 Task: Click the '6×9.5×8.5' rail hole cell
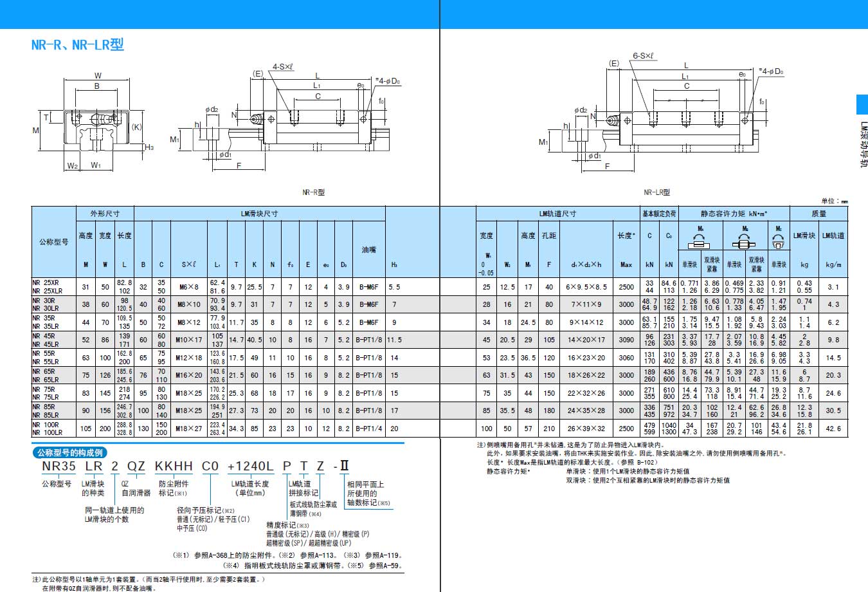586,287
